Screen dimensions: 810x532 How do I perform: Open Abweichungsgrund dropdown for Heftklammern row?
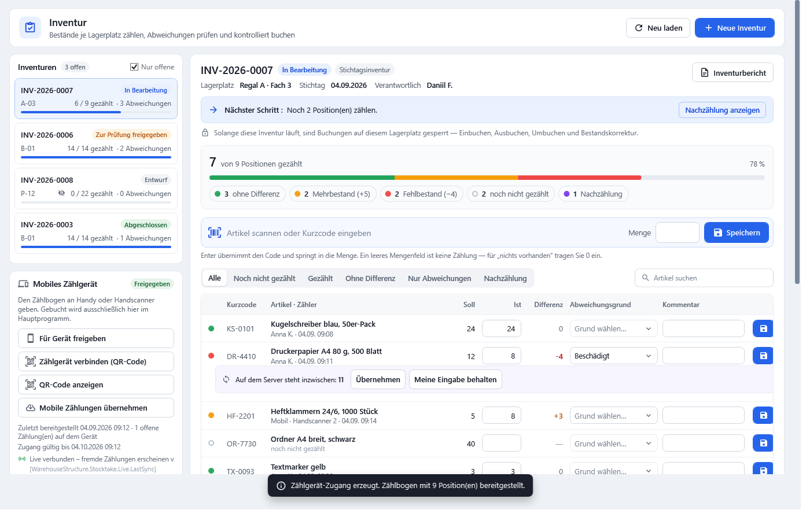click(614, 415)
